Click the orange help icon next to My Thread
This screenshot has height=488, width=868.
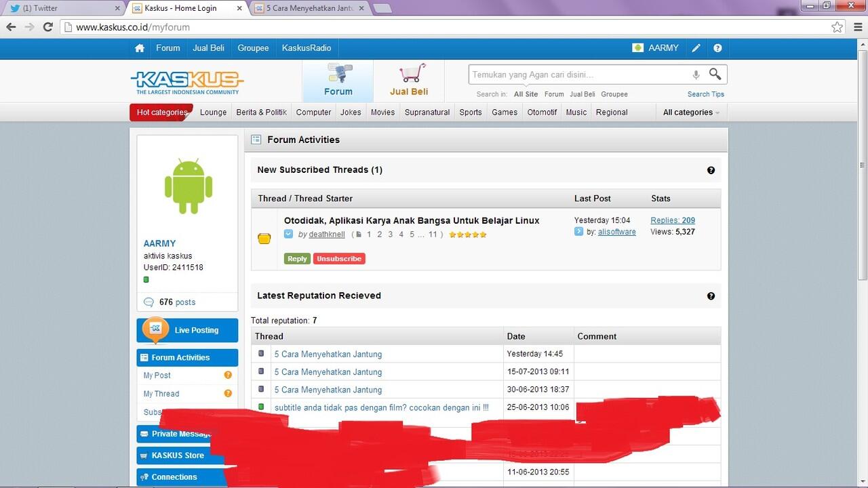228,393
